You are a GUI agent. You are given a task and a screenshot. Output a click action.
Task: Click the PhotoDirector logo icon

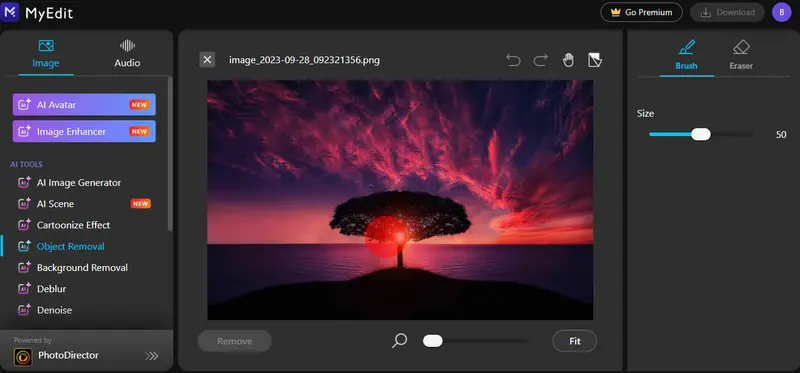23,356
